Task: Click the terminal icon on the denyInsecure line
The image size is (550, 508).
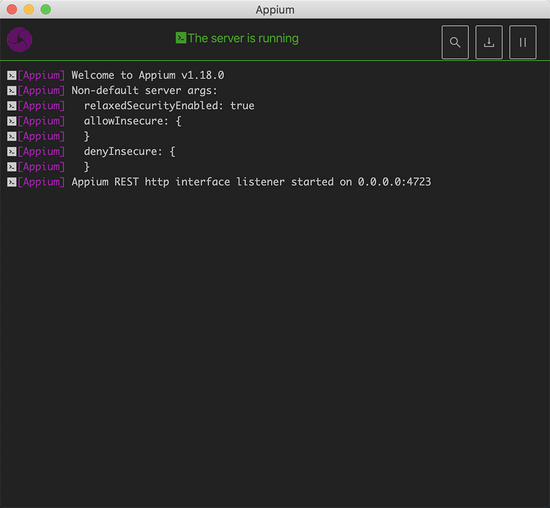Action: point(12,152)
